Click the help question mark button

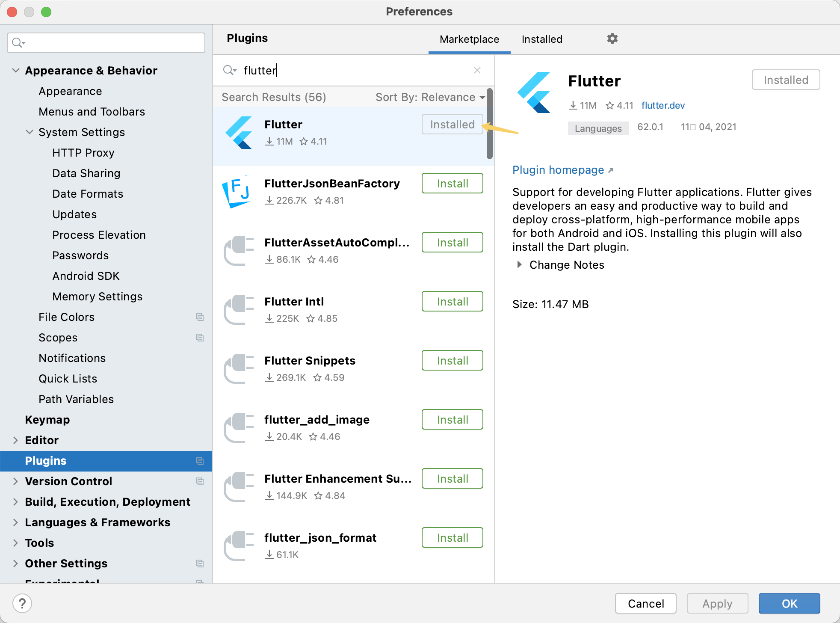tap(22, 603)
